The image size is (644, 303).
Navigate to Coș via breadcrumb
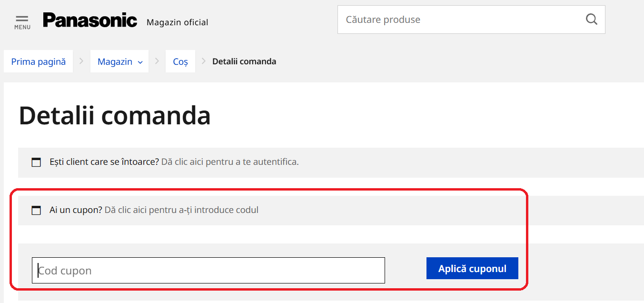tap(180, 61)
